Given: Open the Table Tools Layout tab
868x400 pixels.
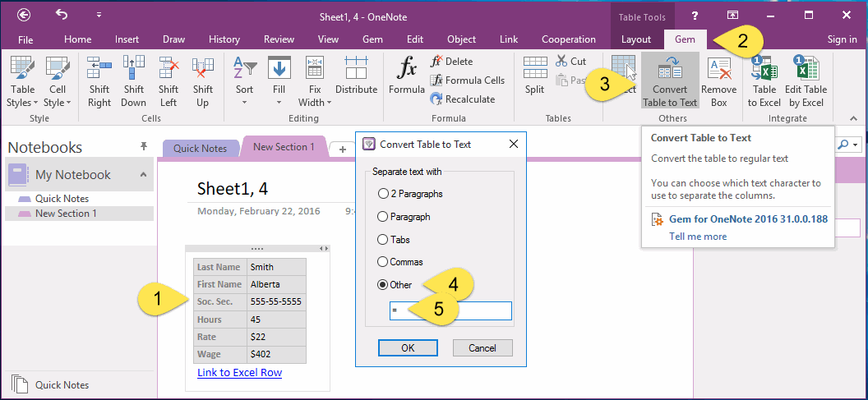Looking at the screenshot, I should pos(636,39).
